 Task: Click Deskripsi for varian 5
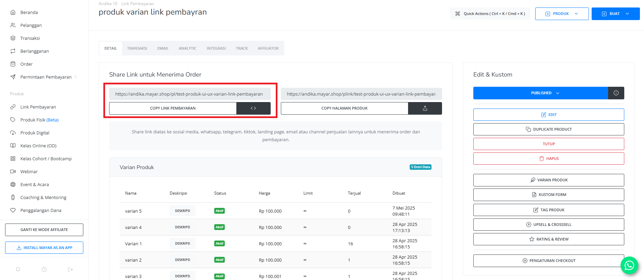pos(183,211)
